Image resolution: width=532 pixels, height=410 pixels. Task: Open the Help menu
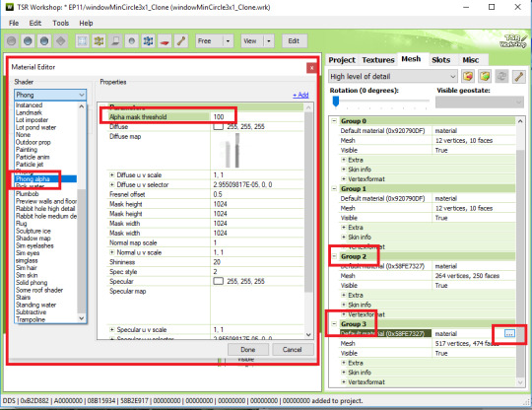[x=86, y=23]
